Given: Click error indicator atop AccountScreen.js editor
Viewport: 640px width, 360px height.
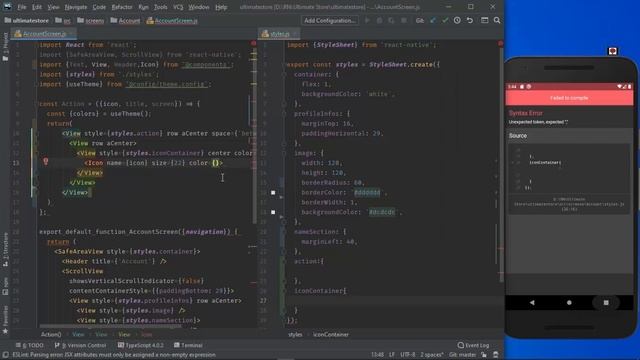Looking at the screenshot, I should click(x=253, y=43).
